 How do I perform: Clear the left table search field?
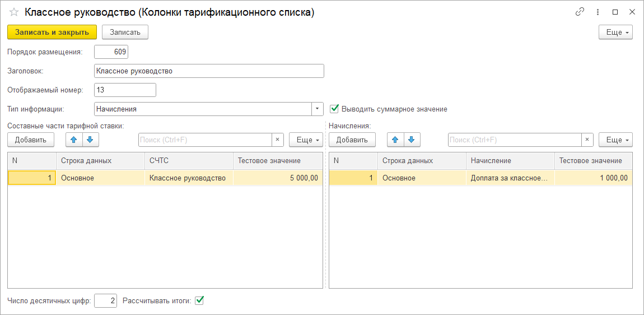click(277, 140)
